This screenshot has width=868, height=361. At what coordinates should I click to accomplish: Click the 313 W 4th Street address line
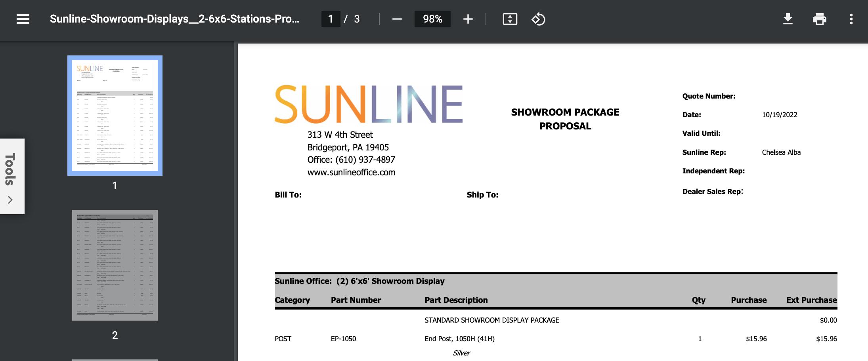point(340,135)
